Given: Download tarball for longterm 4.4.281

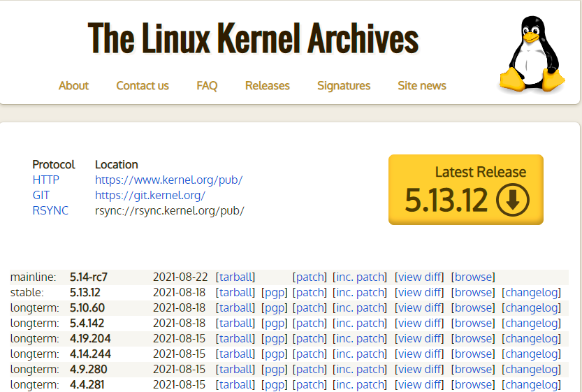Looking at the screenshot, I should click(x=235, y=385).
